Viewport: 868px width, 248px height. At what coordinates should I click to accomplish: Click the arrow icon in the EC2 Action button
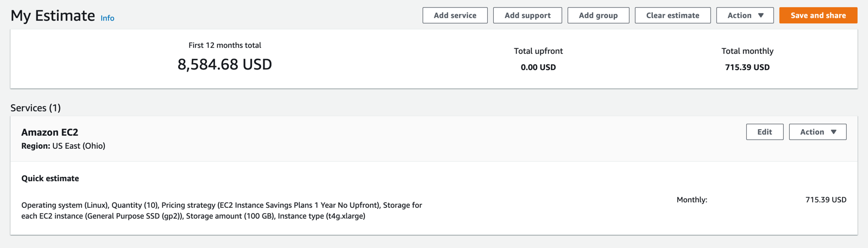834,132
